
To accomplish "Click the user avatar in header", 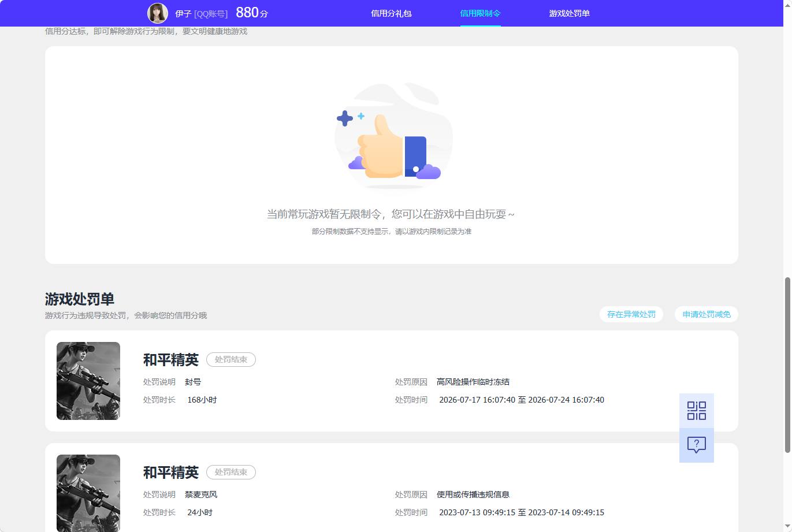I will point(158,13).
